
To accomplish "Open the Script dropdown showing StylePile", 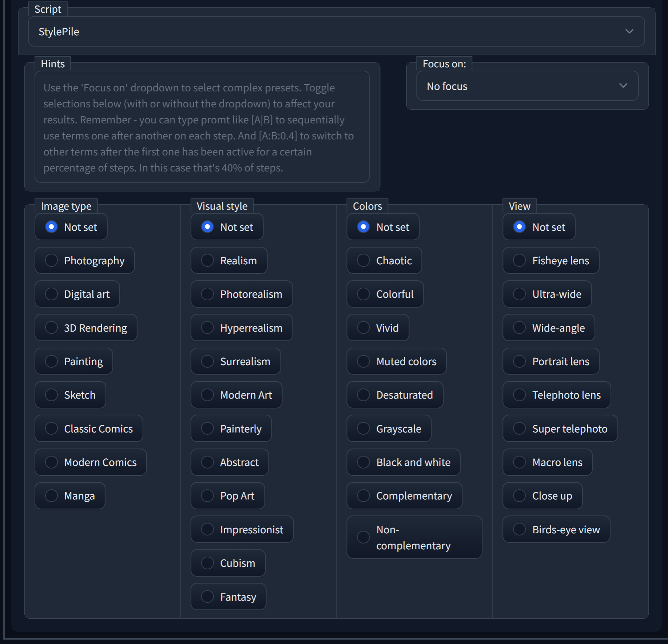I will point(336,31).
